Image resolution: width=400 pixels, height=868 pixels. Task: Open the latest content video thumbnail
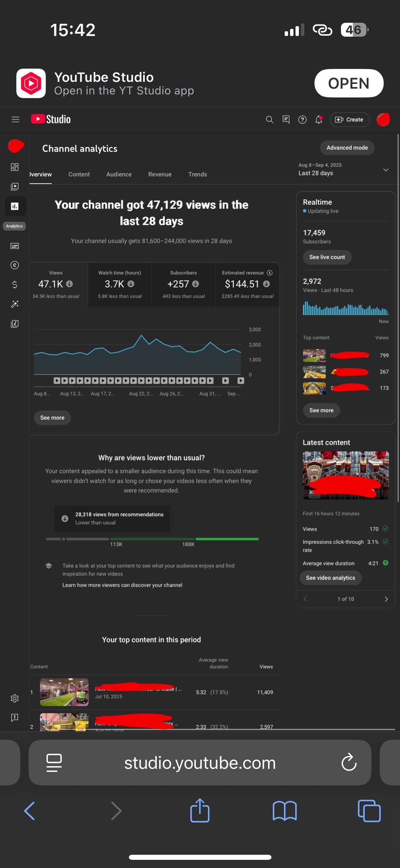click(x=345, y=475)
